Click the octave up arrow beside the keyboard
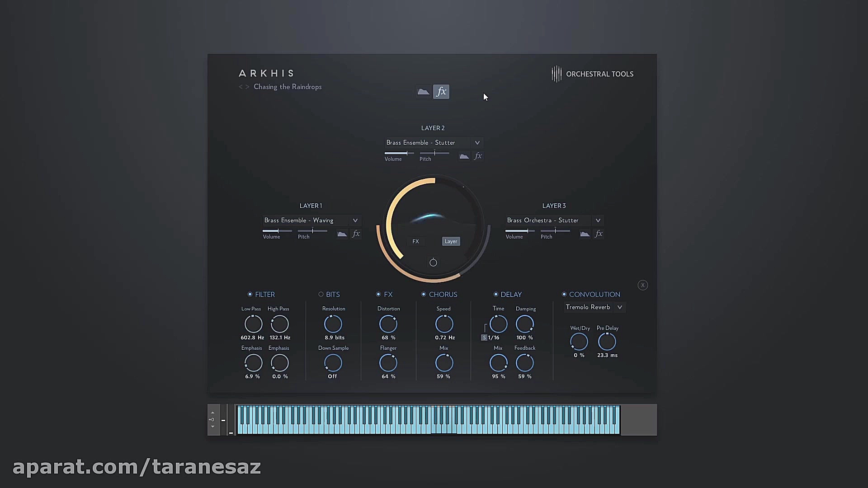The height and width of the screenshot is (488, 868). [x=212, y=412]
